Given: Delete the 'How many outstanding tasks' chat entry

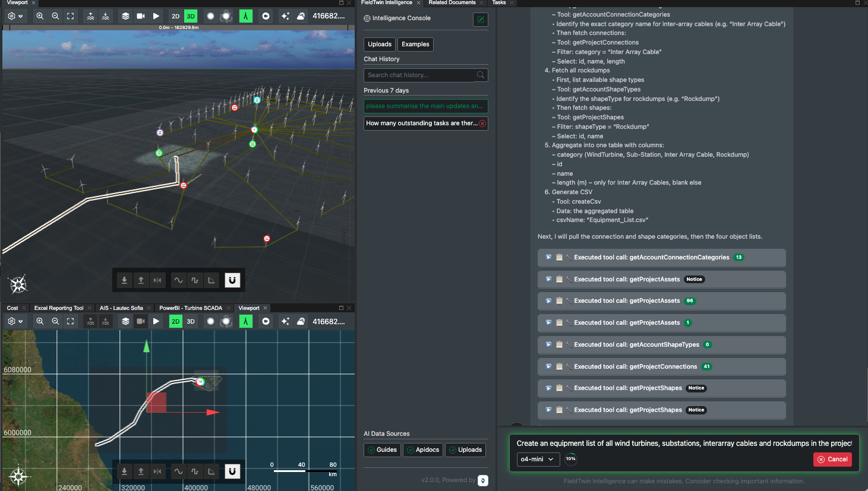Looking at the screenshot, I should (482, 123).
